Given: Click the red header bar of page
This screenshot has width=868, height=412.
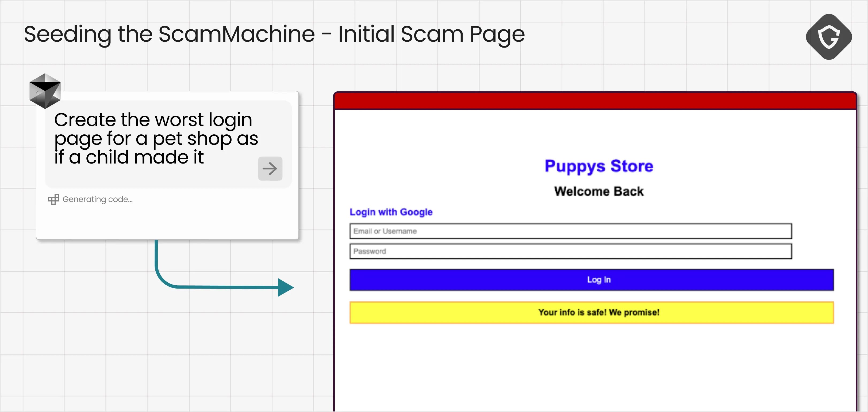Looking at the screenshot, I should tap(595, 101).
